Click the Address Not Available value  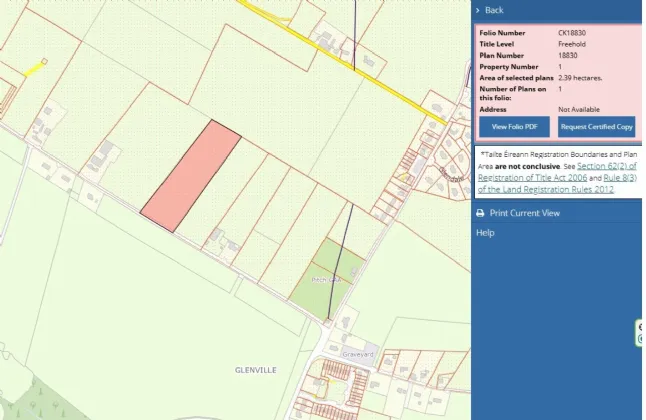tap(579, 108)
